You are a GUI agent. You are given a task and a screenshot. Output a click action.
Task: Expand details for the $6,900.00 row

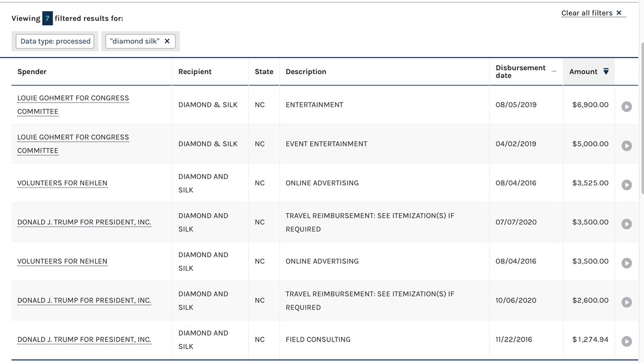tap(626, 106)
